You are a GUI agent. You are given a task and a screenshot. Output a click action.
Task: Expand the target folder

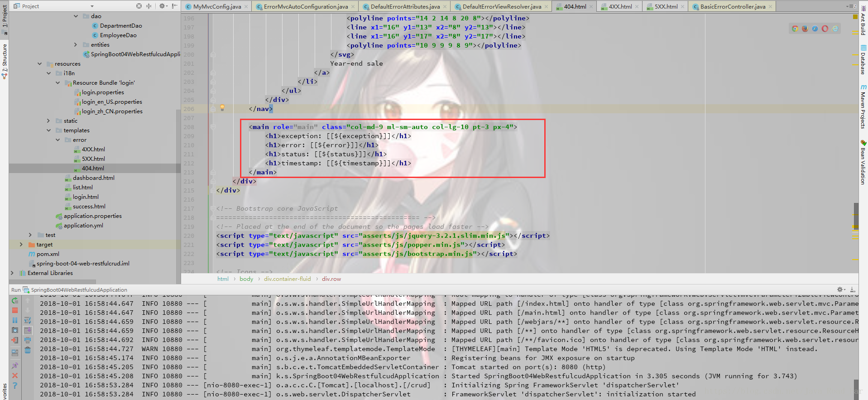pos(21,244)
